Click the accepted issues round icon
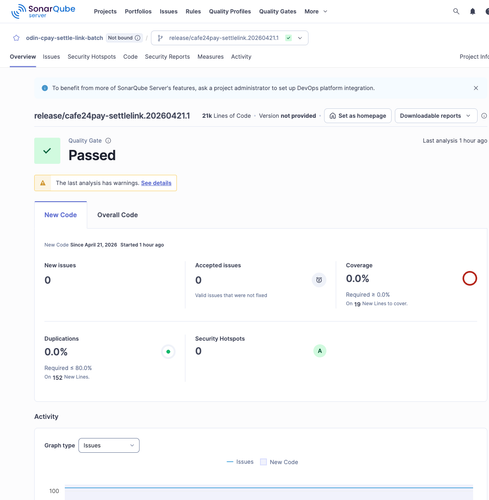Viewport: 489px width, 500px height. (319, 280)
